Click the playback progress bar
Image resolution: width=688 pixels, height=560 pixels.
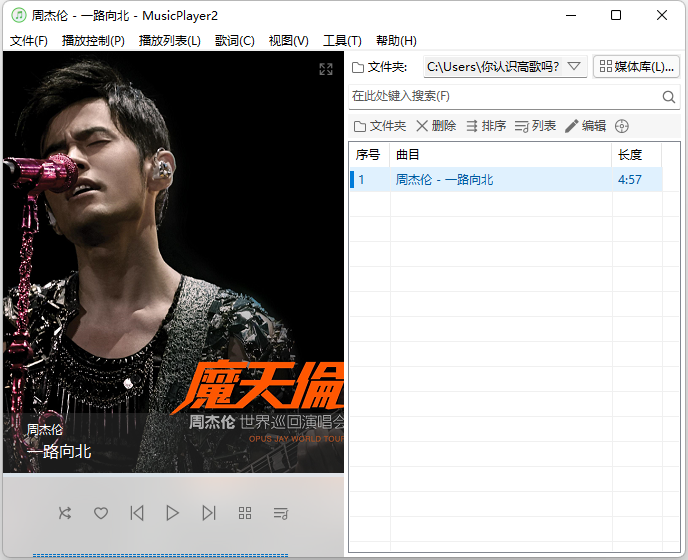160,556
